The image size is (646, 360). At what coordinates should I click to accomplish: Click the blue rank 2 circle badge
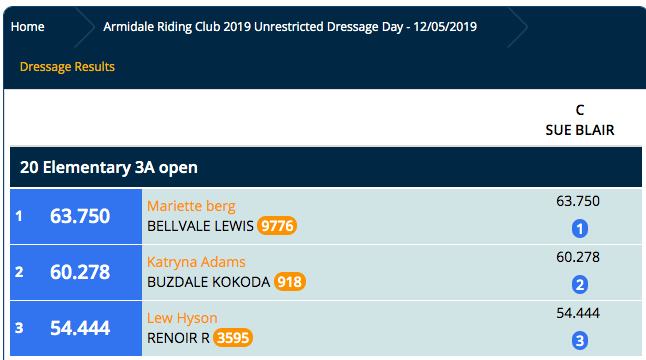click(579, 285)
